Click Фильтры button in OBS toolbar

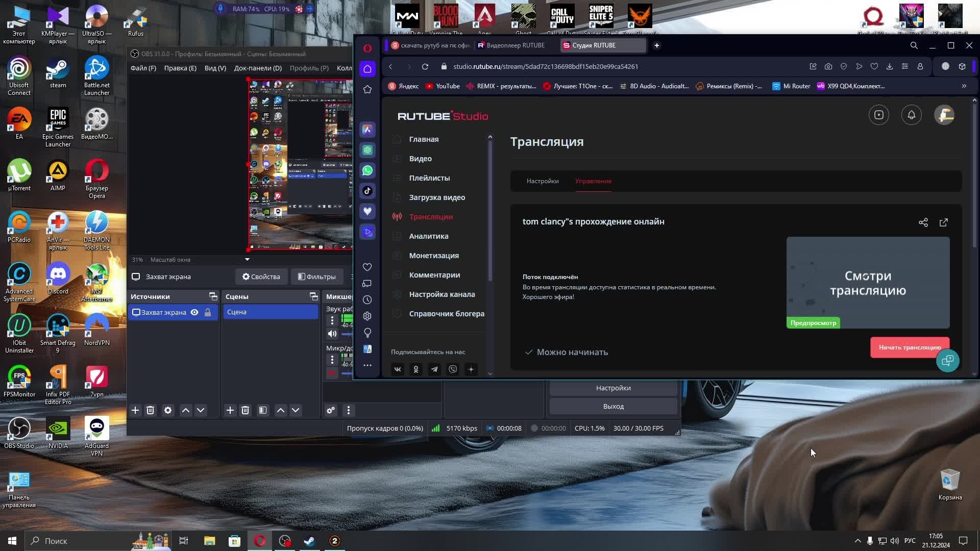pos(317,277)
